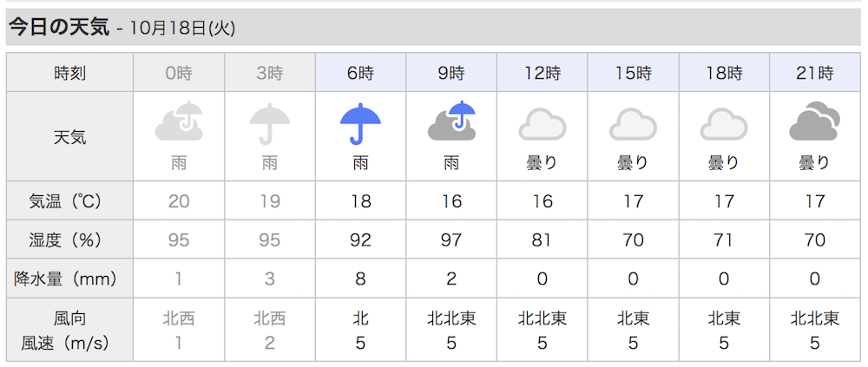Click the 時刻 row label
This screenshot has height=367, width=868.
pos(69,73)
